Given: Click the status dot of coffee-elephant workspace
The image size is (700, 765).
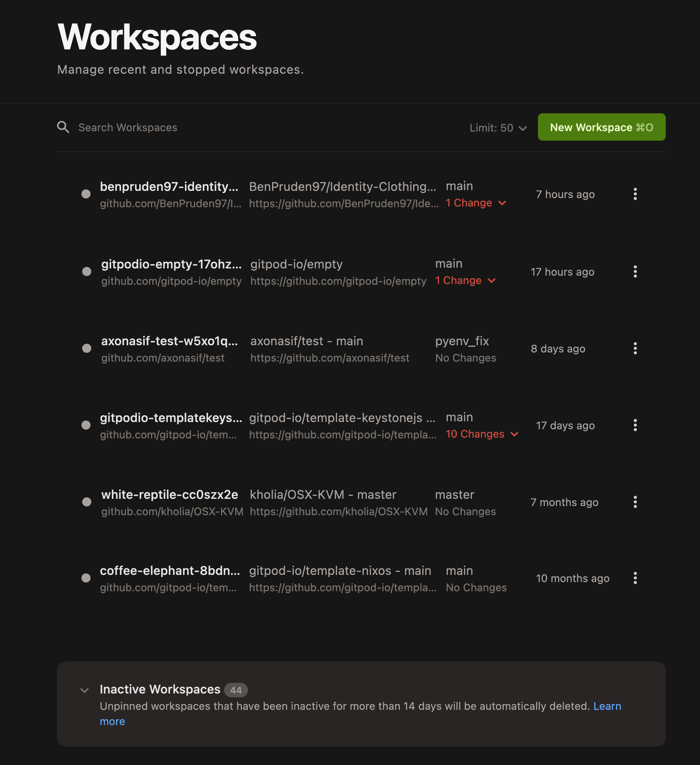Looking at the screenshot, I should 86,579.
